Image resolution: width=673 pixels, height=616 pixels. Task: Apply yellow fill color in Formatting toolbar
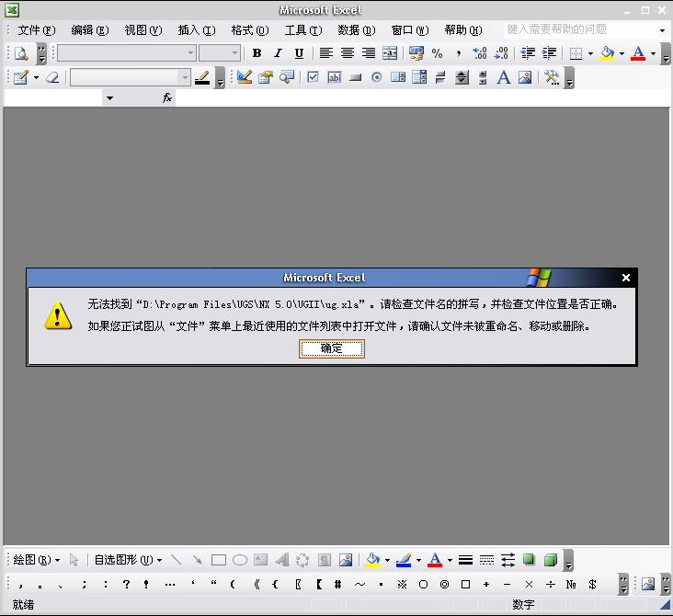tap(607, 53)
